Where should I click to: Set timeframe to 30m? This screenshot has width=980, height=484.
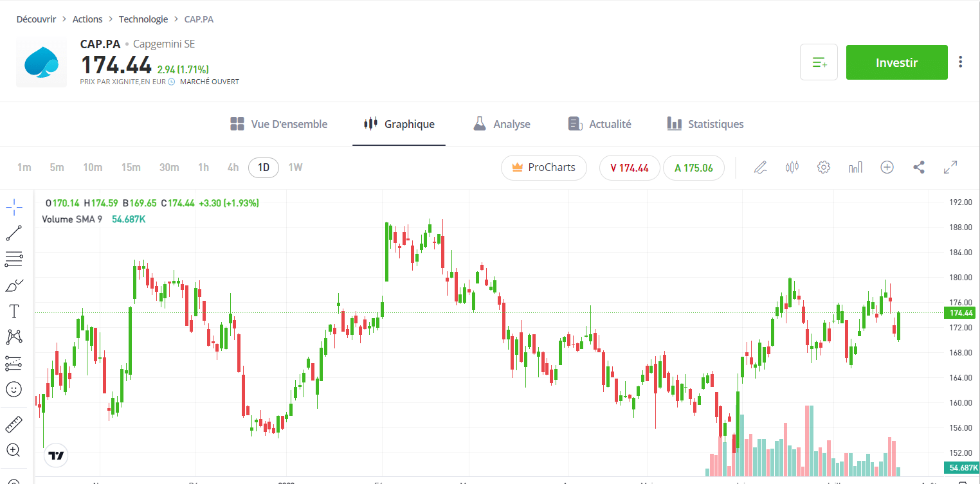(x=169, y=168)
